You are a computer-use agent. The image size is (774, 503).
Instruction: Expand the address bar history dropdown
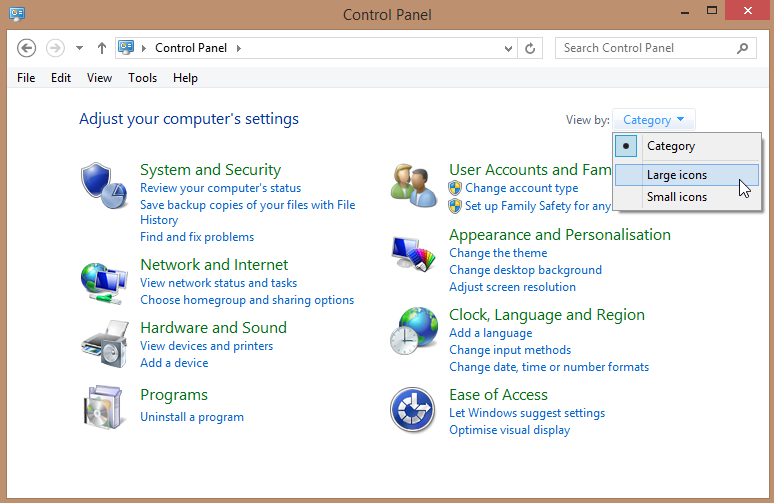[508, 48]
